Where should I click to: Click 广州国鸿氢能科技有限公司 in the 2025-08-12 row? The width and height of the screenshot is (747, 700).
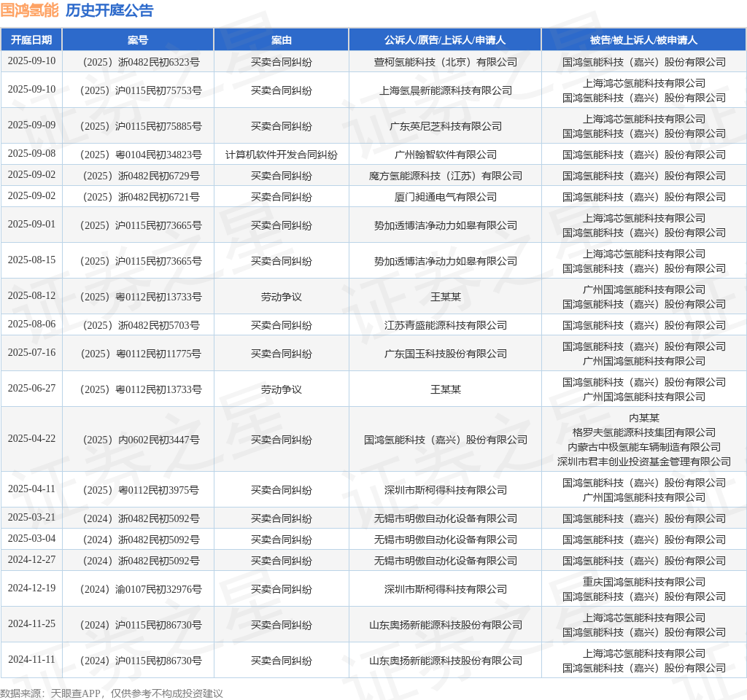point(643,289)
